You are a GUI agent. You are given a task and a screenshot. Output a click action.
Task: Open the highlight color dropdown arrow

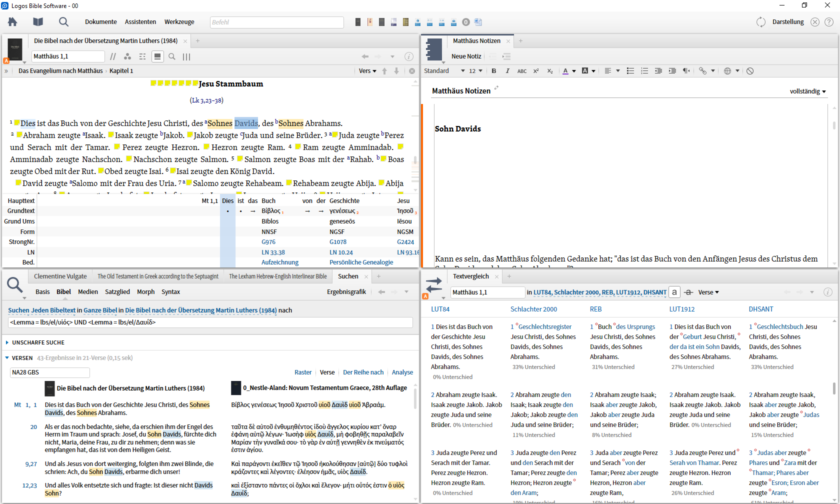pos(593,71)
